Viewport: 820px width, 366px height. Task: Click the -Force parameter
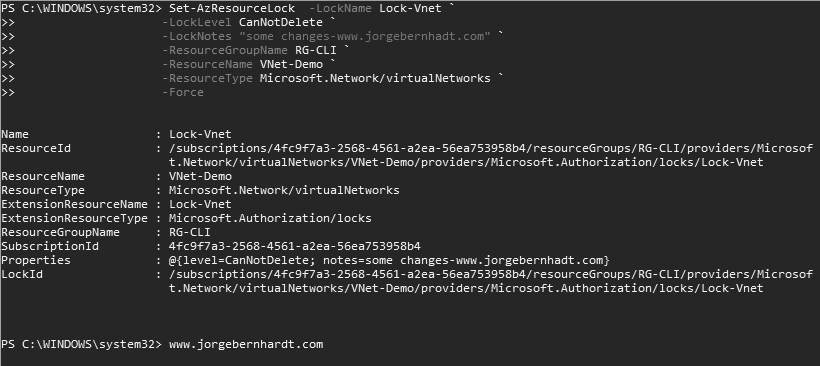[183, 93]
